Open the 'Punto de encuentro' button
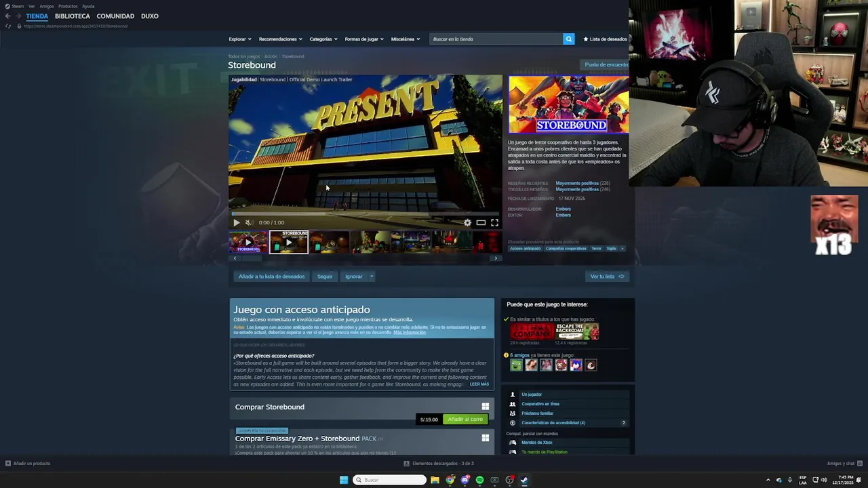868x488 pixels. pos(606,64)
